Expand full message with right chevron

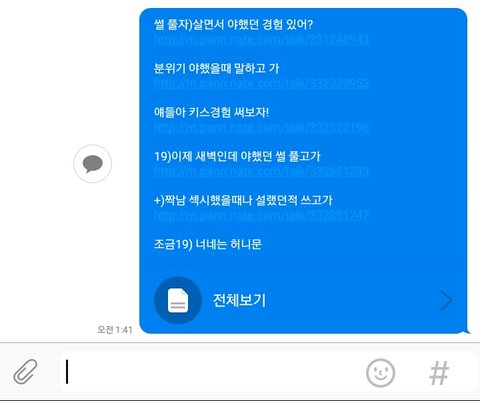coord(446,300)
